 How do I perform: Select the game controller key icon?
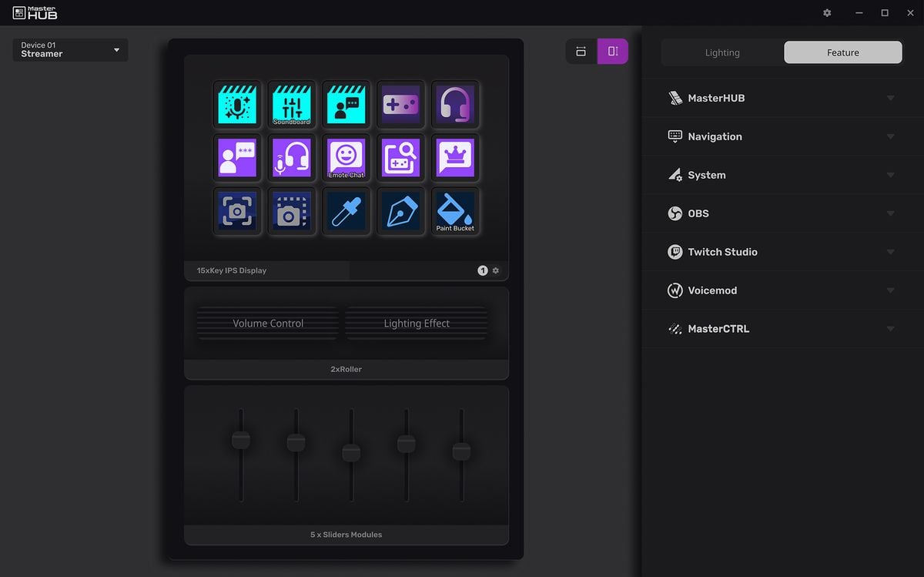(x=401, y=104)
